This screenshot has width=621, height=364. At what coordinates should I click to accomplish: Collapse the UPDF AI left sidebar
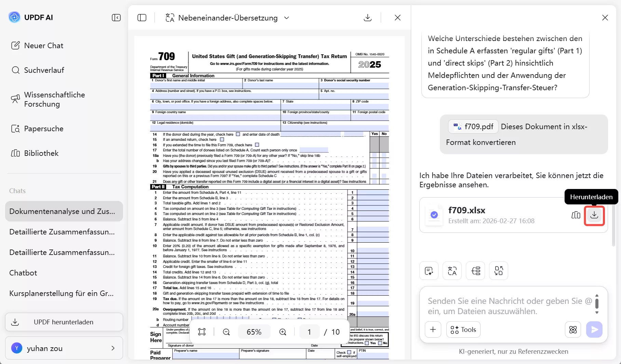coord(116,17)
